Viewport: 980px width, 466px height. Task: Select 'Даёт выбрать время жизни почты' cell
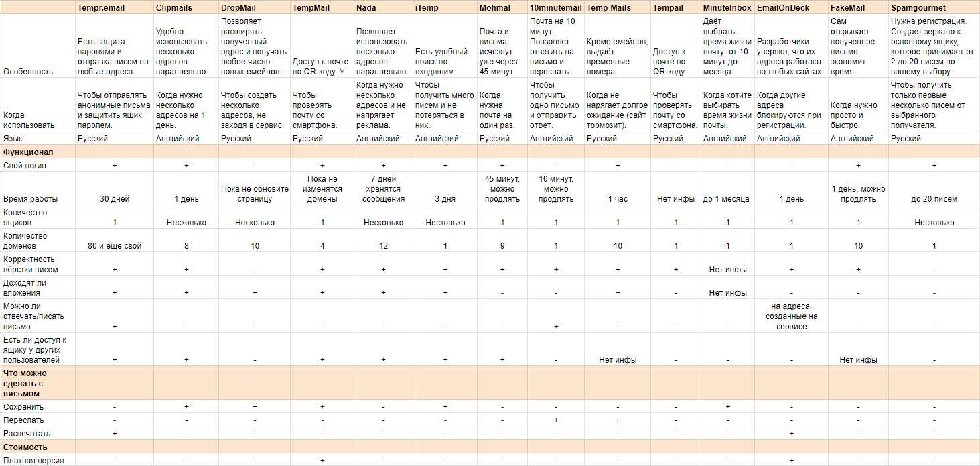[x=727, y=47]
